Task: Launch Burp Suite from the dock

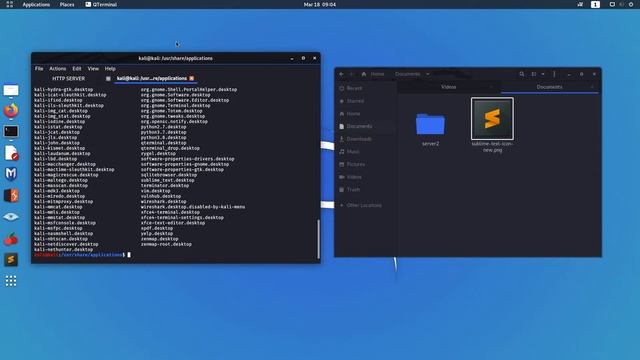Action: coord(11,196)
